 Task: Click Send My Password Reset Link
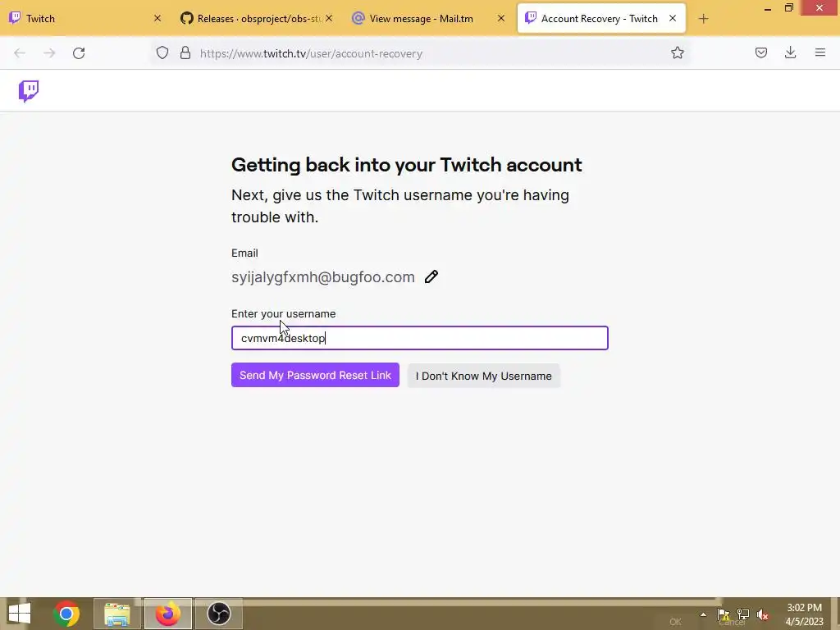coord(315,375)
